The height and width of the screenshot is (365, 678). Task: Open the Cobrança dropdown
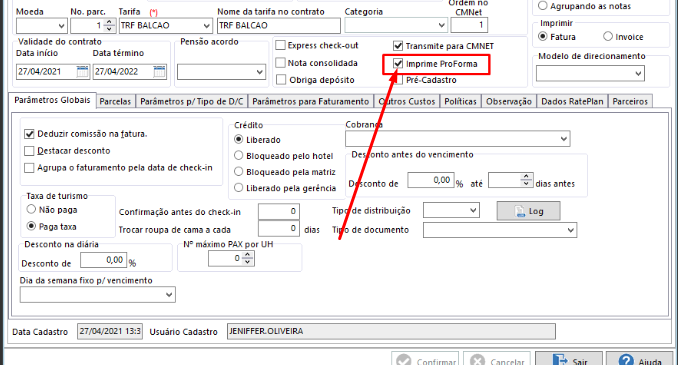pos(457,139)
